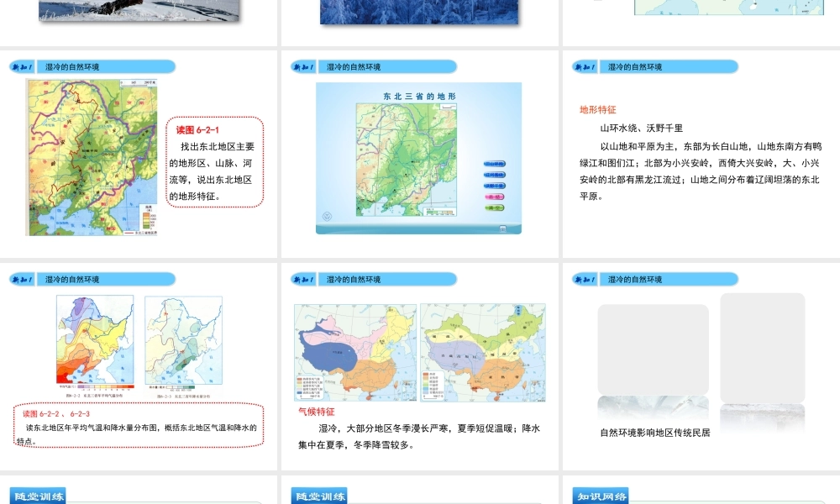The height and width of the screenshot is (504, 840).
Task: Click the round logo icon below the terrain map
Action: 328,216
